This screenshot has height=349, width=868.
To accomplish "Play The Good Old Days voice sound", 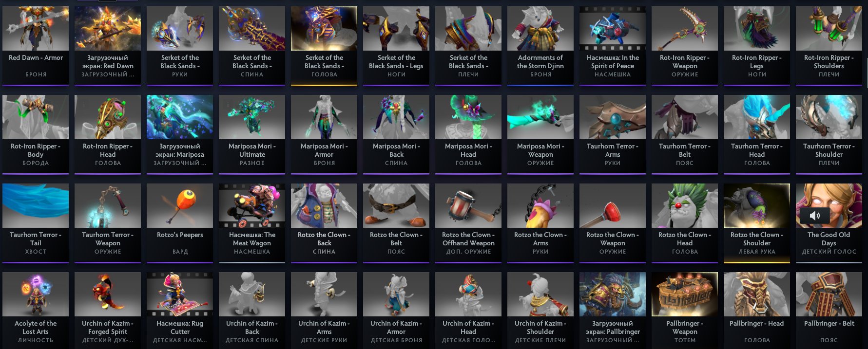I will click(x=815, y=215).
